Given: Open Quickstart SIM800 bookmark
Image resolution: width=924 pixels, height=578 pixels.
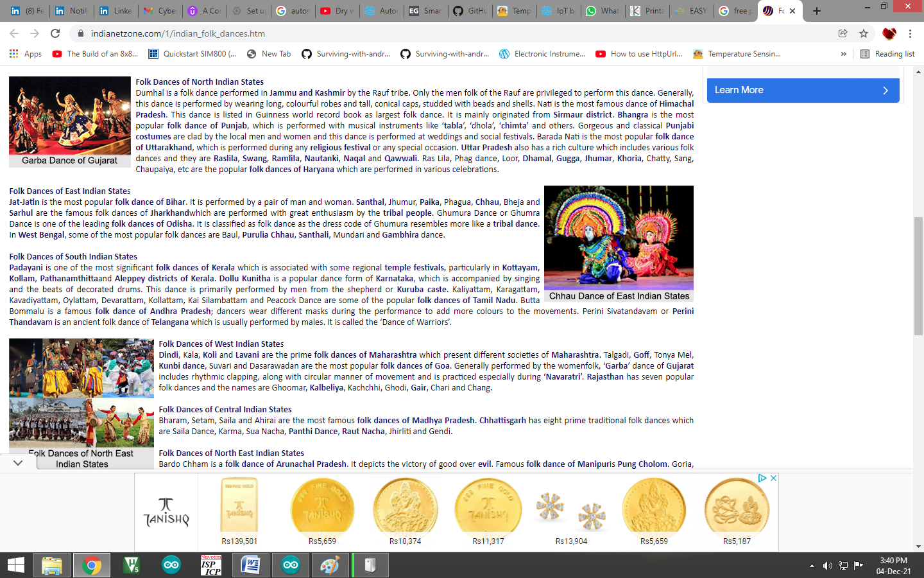Looking at the screenshot, I should [x=193, y=54].
